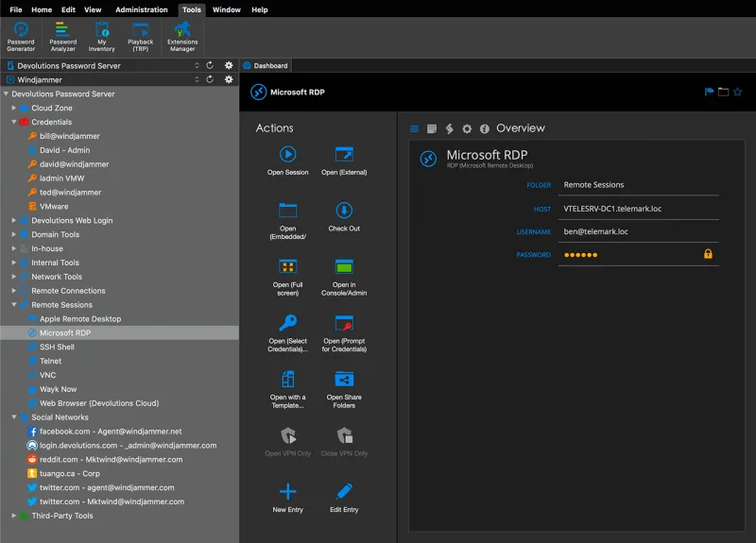The image size is (756, 543).
Task: Select the Wayk Now entry
Action: click(58, 389)
